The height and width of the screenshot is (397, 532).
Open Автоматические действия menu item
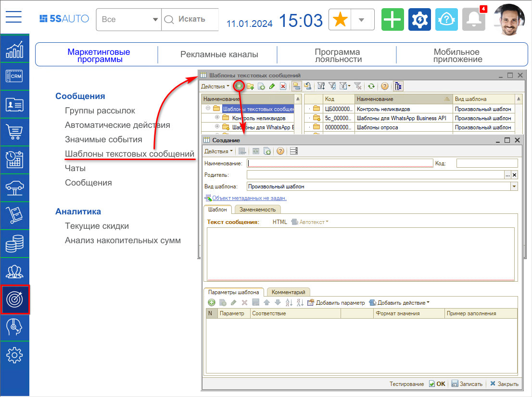tap(117, 125)
